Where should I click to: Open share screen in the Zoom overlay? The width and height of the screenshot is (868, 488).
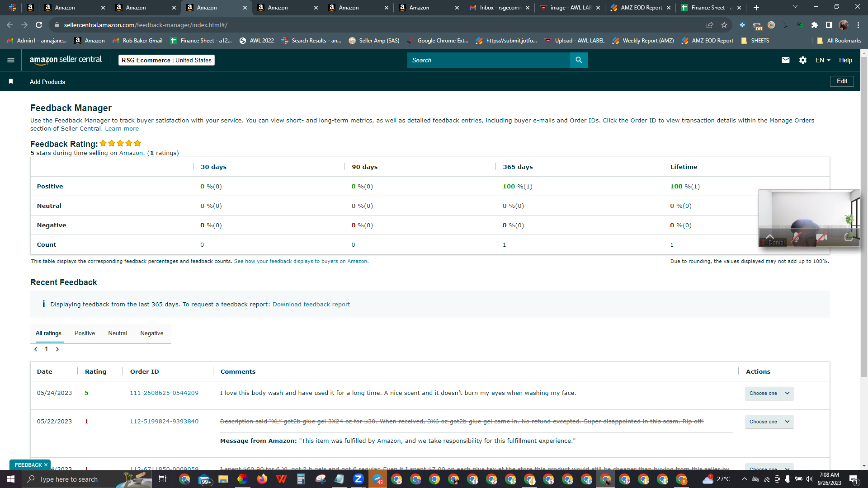point(849,237)
